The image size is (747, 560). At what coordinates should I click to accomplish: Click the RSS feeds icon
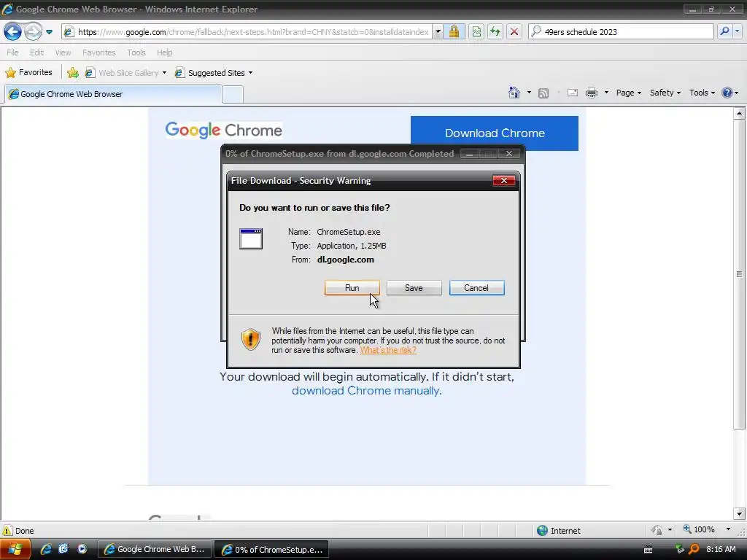543,93
